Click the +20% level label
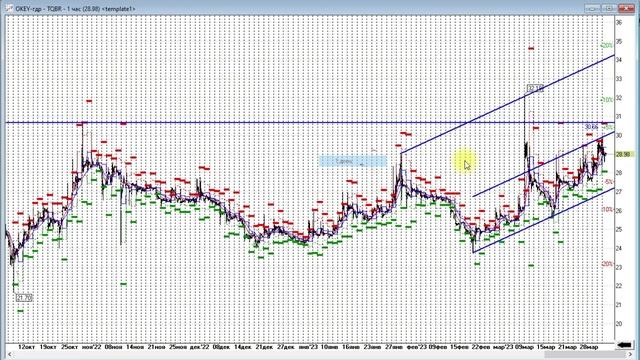640x360 pixels. [x=607, y=45]
